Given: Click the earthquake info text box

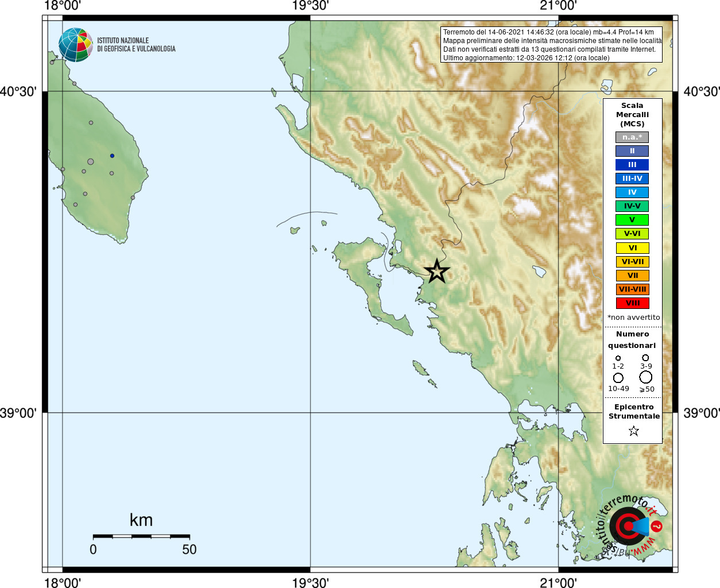Looking at the screenshot, I should coord(552,45).
